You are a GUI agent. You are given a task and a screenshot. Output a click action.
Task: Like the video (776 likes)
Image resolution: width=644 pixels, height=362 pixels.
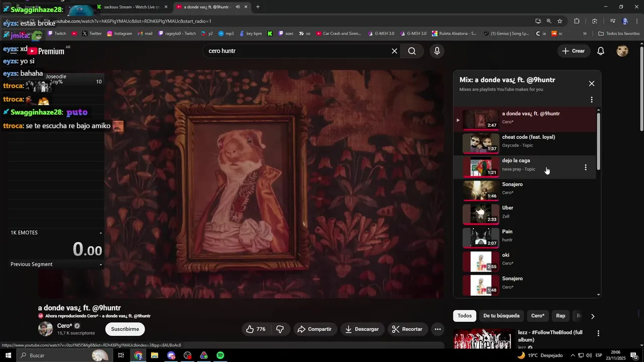pyautogui.click(x=256, y=329)
